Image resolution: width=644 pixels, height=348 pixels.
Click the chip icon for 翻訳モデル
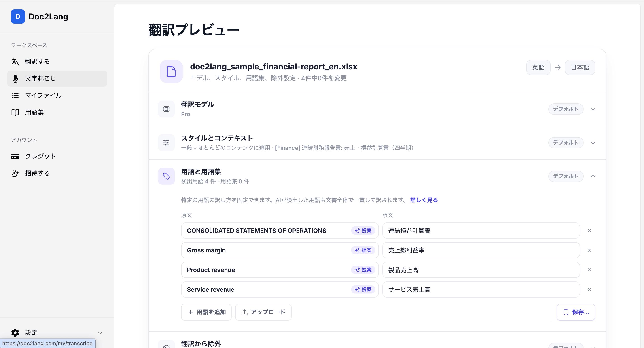[x=166, y=109]
